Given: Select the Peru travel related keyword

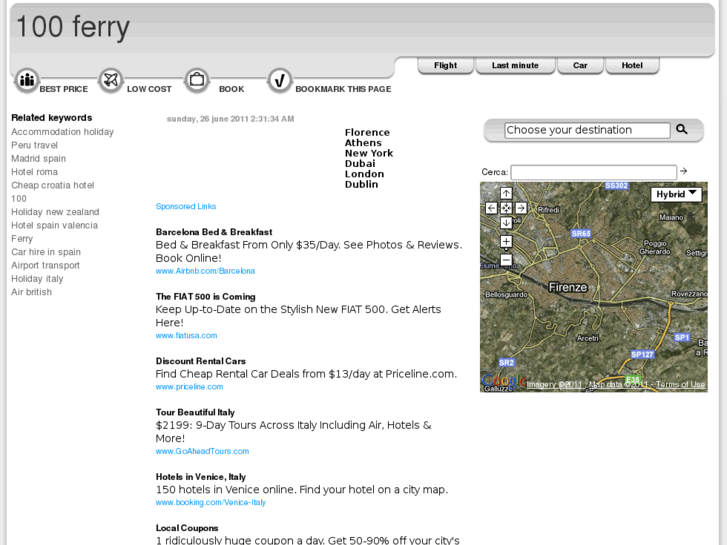Looking at the screenshot, I should tap(34, 145).
